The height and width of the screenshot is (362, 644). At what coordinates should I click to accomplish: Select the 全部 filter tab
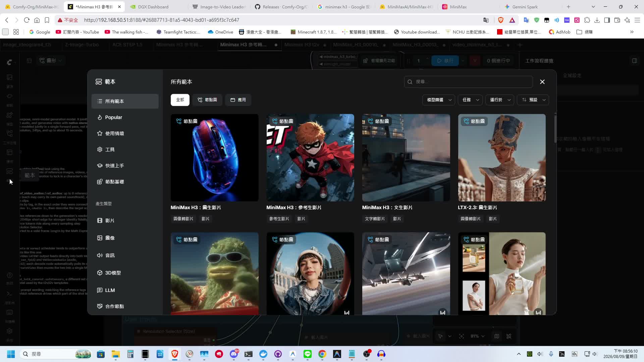point(180,100)
